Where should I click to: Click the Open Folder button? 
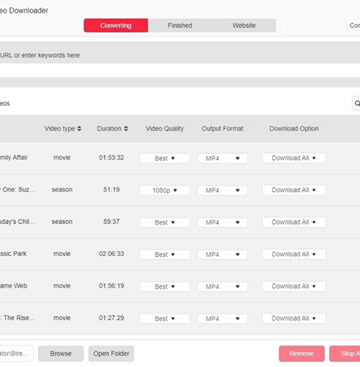click(111, 354)
